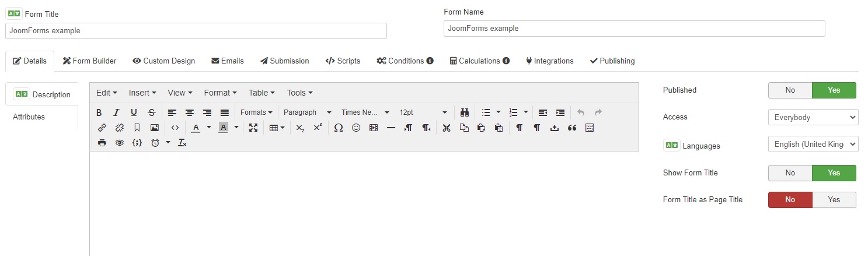The image size is (868, 257).
Task: Center align the text
Action: coord(189,112)
